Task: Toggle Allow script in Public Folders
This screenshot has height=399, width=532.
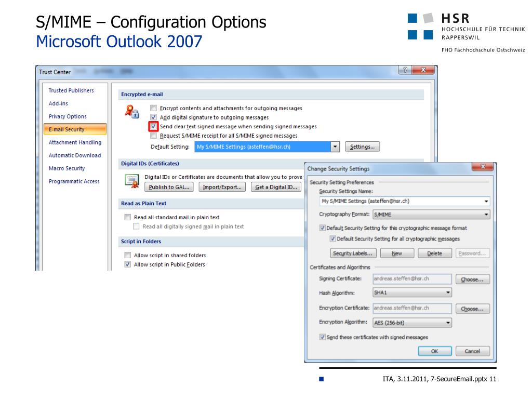Action: (128, 264)
